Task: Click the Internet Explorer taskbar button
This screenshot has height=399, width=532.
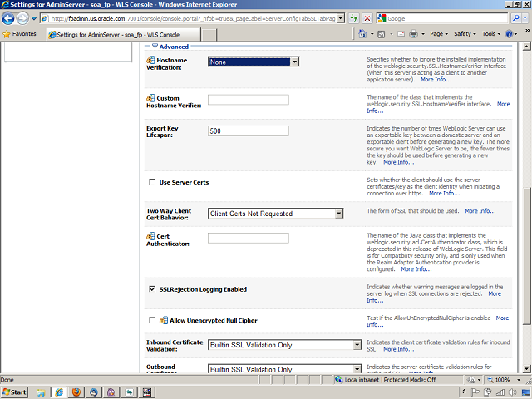Action: [x=59, y=392]
